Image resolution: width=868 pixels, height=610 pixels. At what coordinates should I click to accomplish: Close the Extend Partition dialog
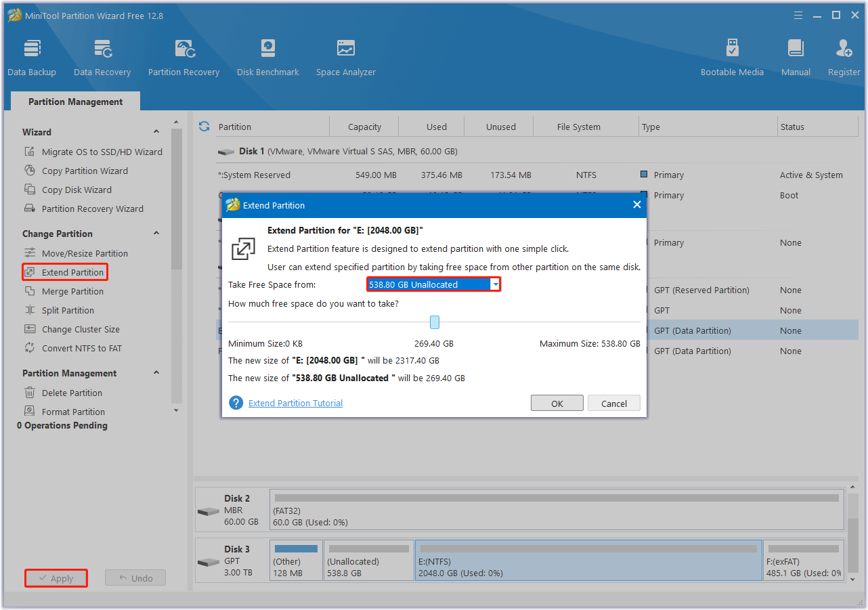[x=636, y=204]
